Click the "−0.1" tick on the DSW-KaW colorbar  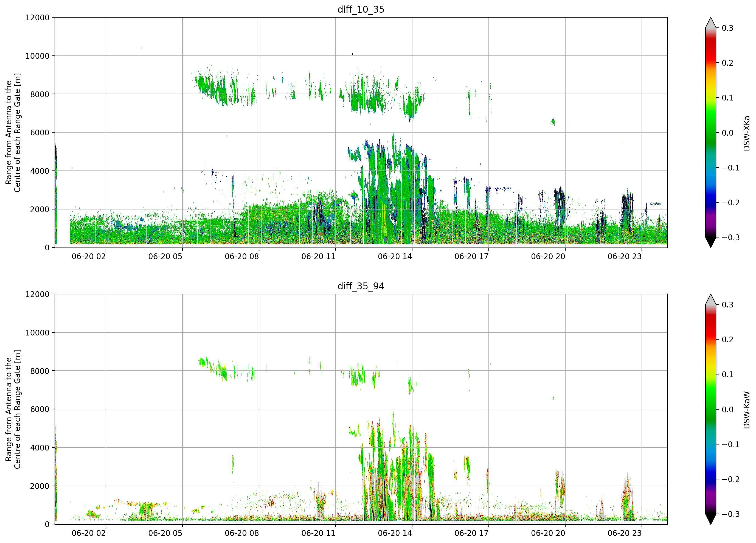731,445
